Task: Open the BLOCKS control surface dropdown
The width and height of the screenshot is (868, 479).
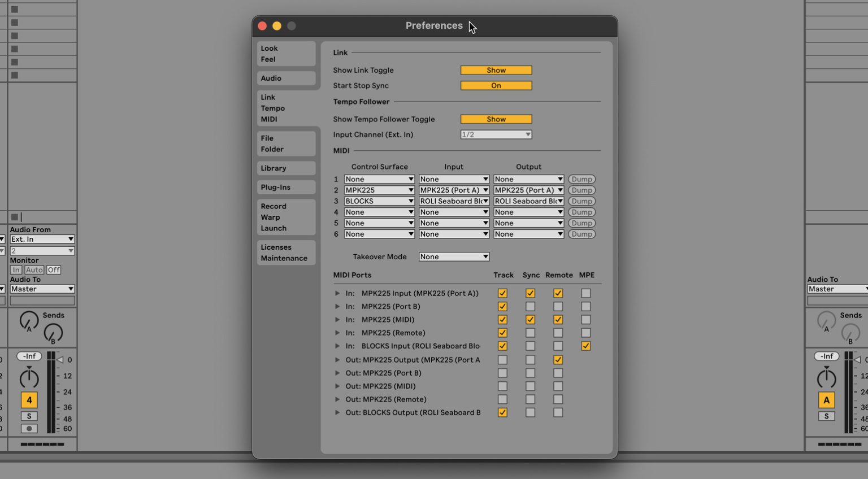Action: coord(379,202)
